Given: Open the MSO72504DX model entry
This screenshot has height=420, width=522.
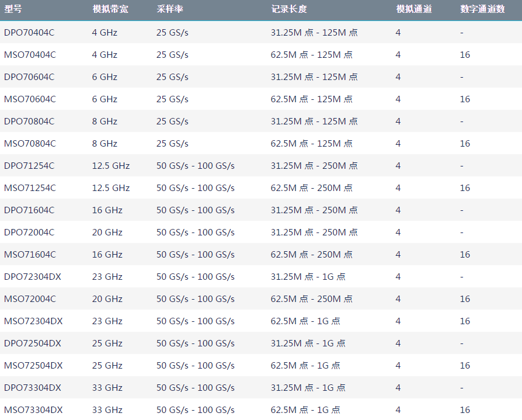Looking at the screenshot, I should 33,366.
